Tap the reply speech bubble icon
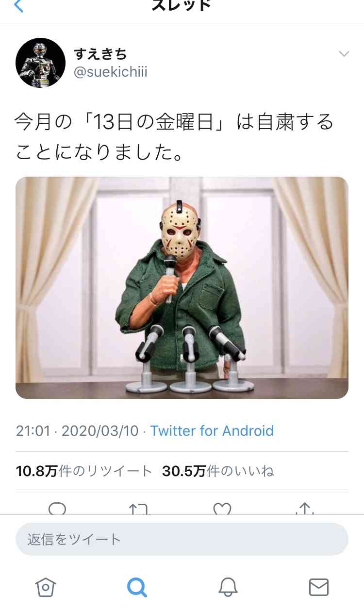The image size is (364, 611). 57,508
